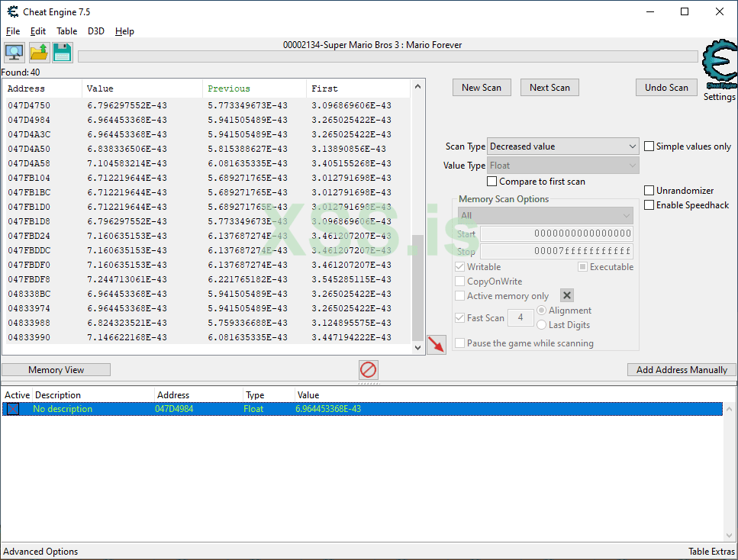Click the results list scroll down arrow

point(417,348)
